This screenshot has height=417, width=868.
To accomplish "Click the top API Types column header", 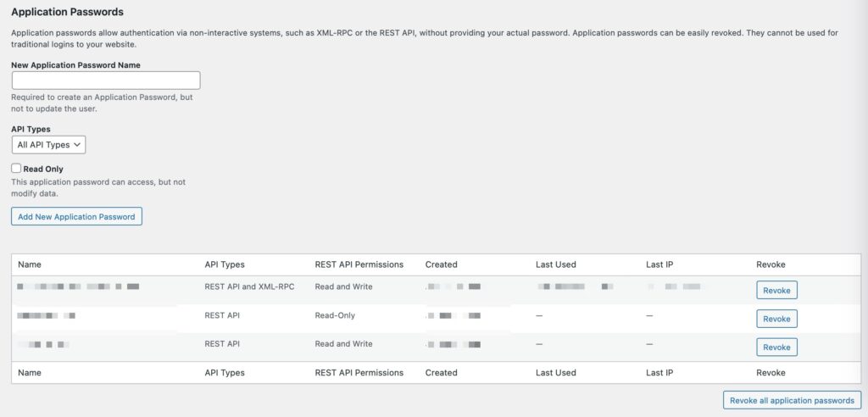I will (225, 264).
